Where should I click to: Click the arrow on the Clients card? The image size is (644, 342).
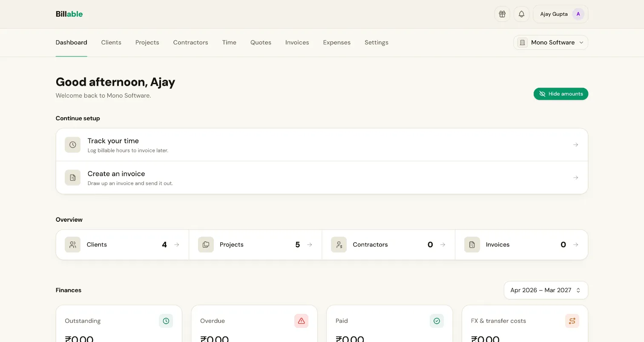(176, 245)
